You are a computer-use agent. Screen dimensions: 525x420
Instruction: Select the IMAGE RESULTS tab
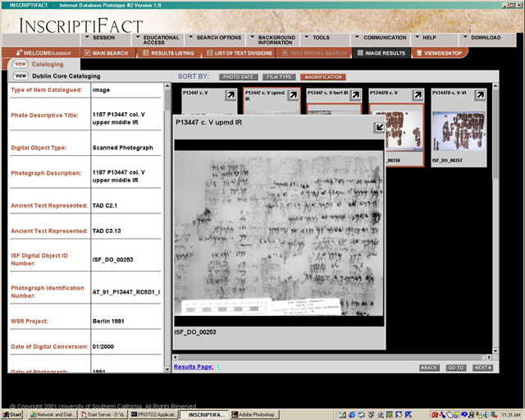[381, 53]
